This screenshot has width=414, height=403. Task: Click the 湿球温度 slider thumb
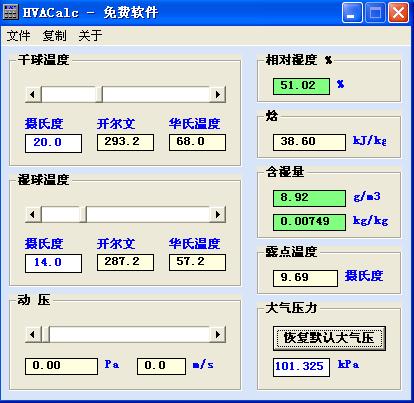[x=83, y=214]
